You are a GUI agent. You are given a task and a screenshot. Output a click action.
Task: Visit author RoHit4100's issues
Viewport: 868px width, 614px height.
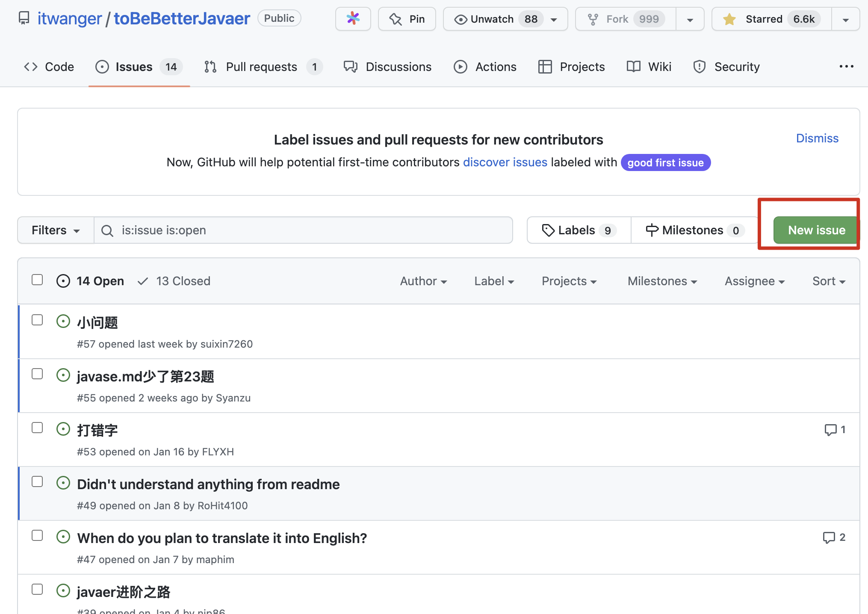(x=223, y=505)
